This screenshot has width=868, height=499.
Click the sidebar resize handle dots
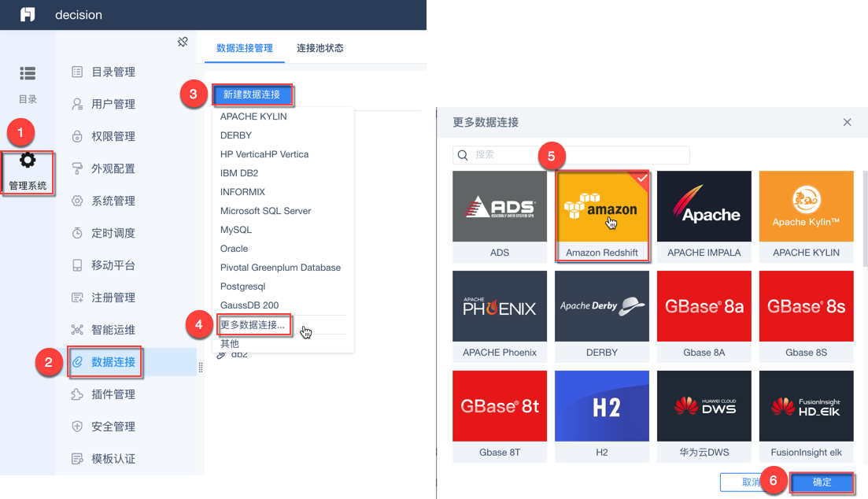tap(201, 368)
